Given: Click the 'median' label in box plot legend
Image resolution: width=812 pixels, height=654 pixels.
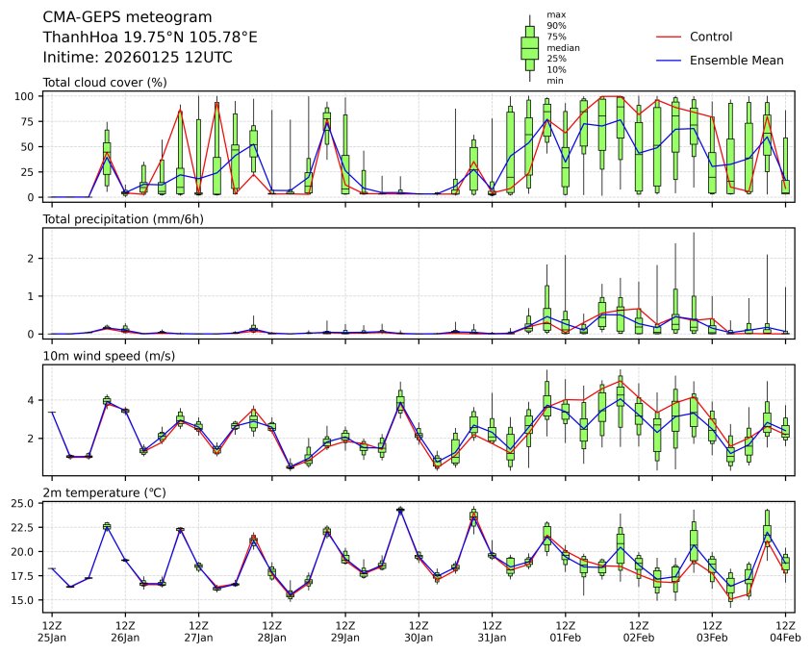Looking at the screenshot, I should click(x=557, y=47).
